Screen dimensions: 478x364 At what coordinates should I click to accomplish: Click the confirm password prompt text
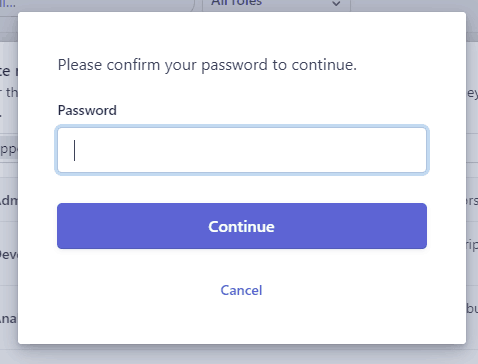207,65
